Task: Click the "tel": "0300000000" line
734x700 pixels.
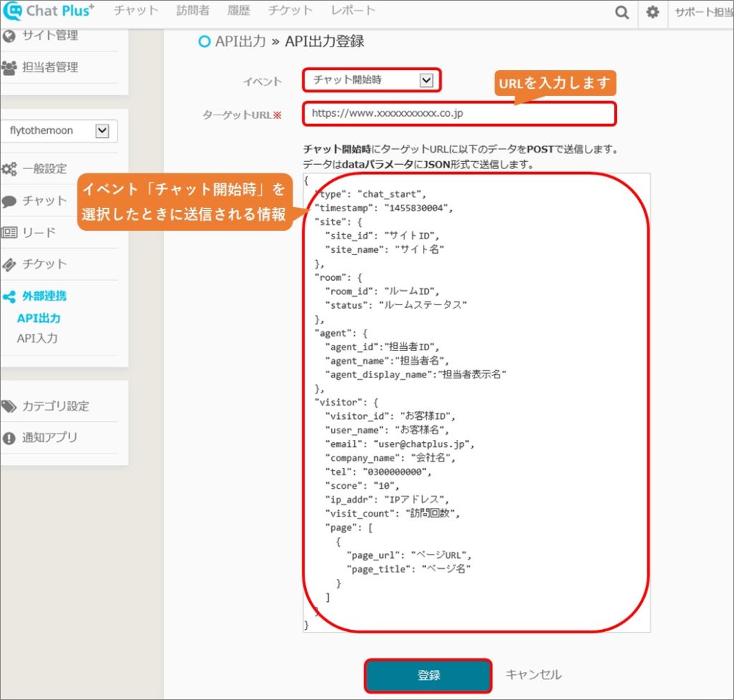Action: [378, 472]
